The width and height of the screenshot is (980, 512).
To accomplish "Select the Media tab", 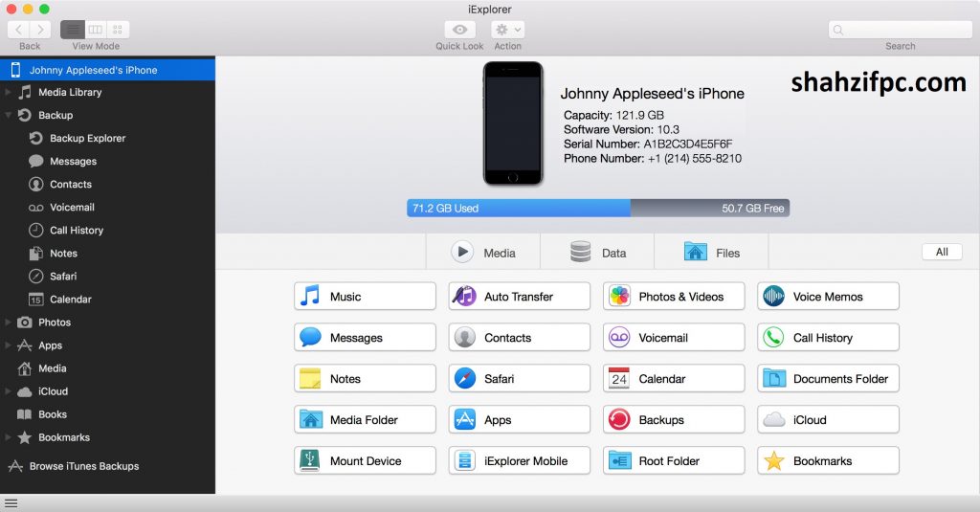I will click(x=483, y=253).
